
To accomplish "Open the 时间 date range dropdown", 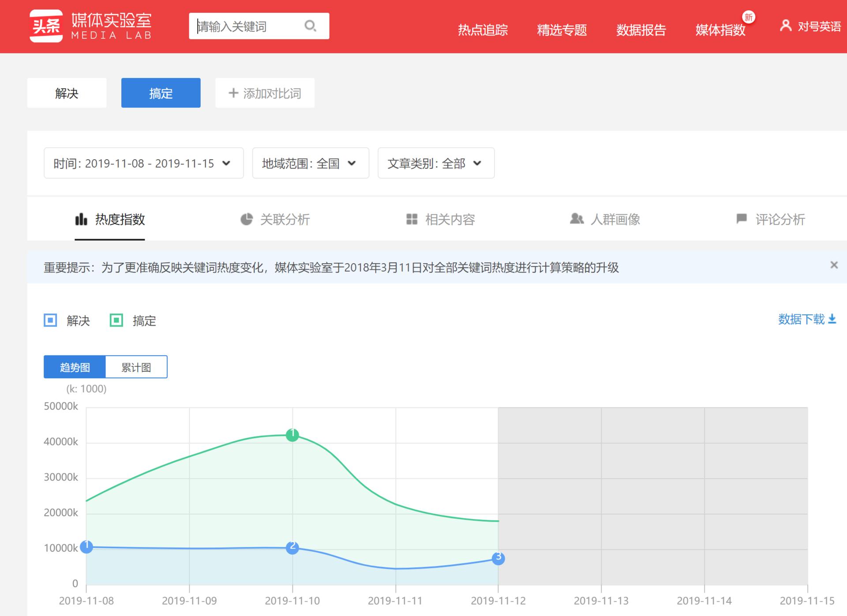I will click(143, 163).
